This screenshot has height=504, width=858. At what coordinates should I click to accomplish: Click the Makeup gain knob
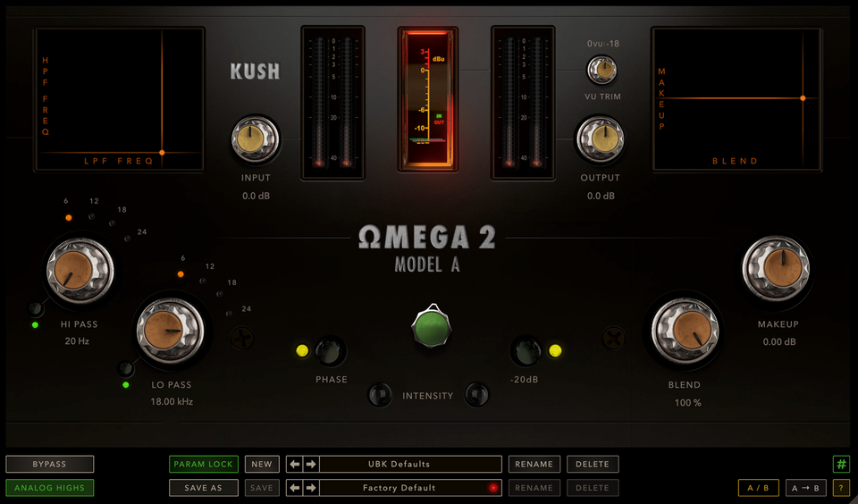coord(776,268)
